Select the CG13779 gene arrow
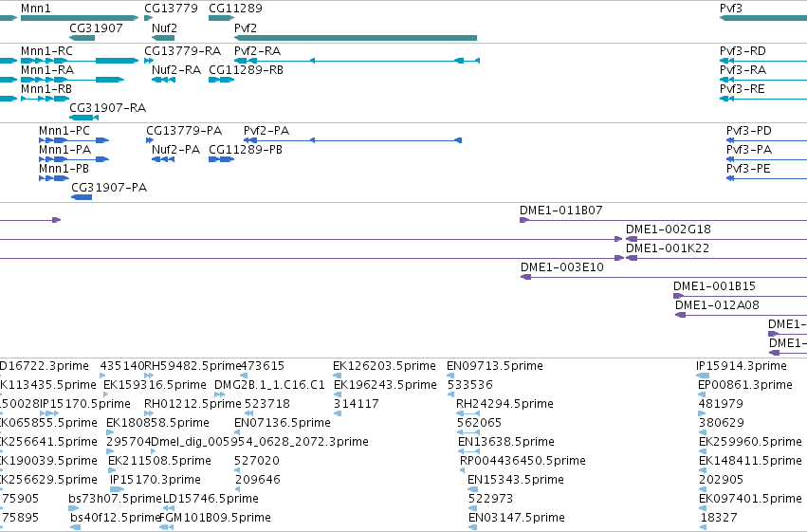The width and height of the screenshot is (807, 532). [x=149, y=18]
